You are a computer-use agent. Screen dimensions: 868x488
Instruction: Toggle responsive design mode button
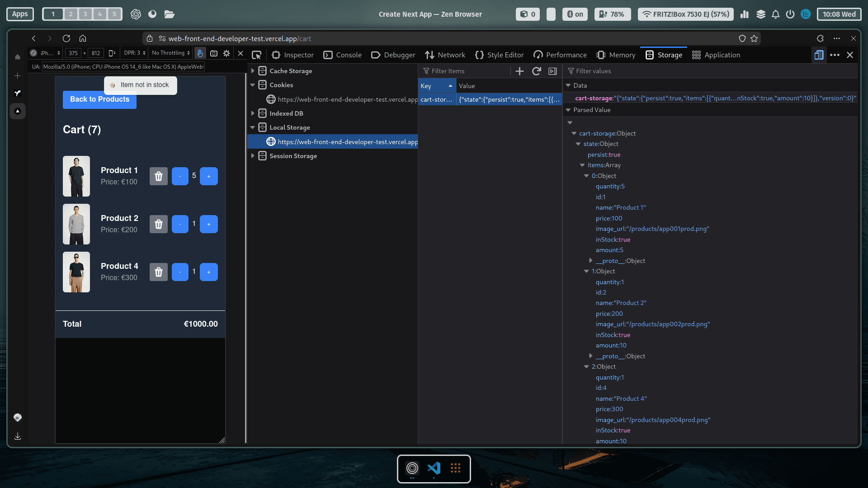819,55
